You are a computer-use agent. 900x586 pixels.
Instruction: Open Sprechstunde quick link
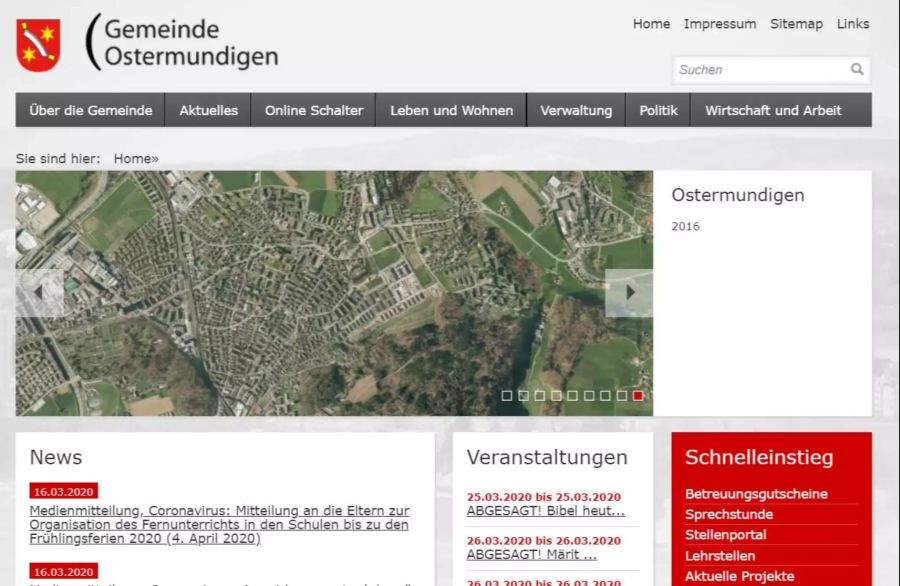729,514
